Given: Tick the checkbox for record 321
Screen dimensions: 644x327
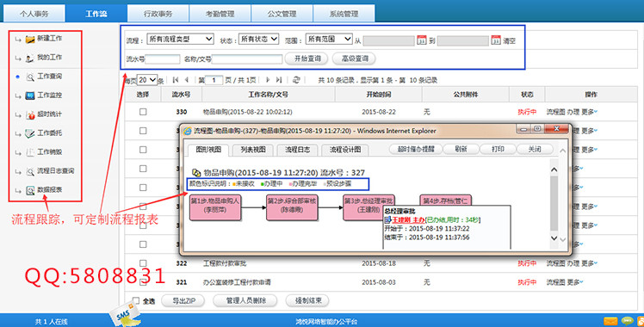Looking at the screenshot, I should tap(143, 282).
